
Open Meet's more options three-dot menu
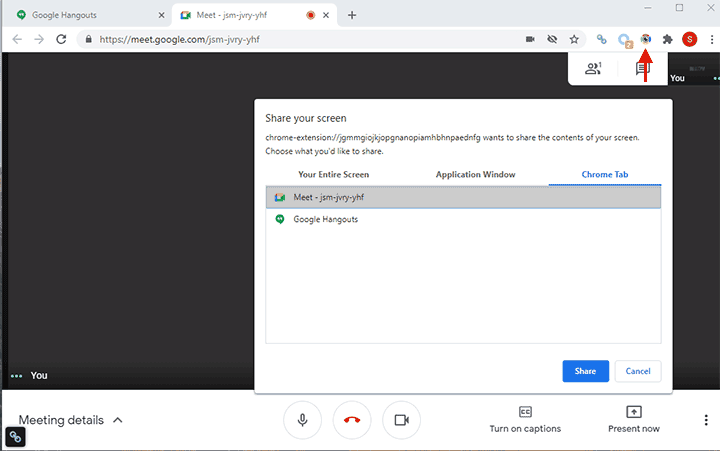coord(706,420)
